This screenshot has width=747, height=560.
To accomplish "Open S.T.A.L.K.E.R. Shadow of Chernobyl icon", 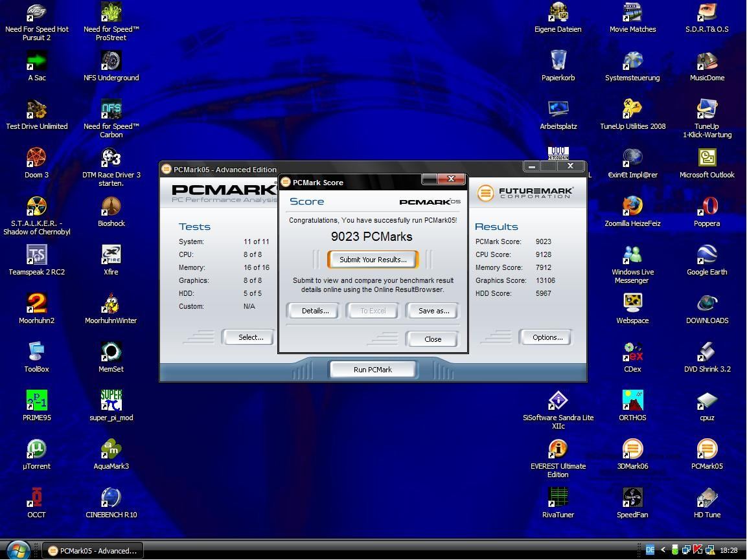I will point(37,207).
